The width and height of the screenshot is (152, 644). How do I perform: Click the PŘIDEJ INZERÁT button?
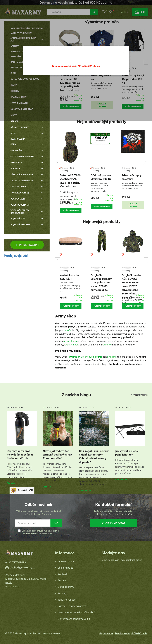point(27,245)
